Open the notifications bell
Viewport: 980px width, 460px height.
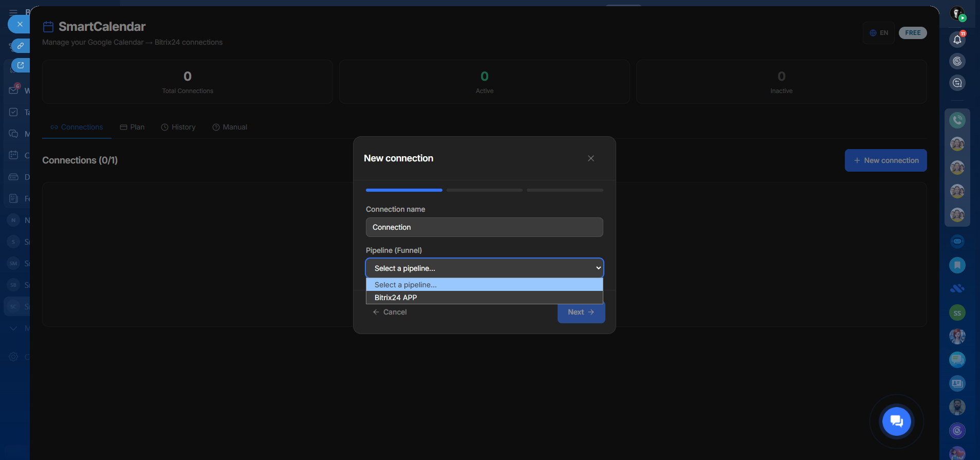click(957, 40)
